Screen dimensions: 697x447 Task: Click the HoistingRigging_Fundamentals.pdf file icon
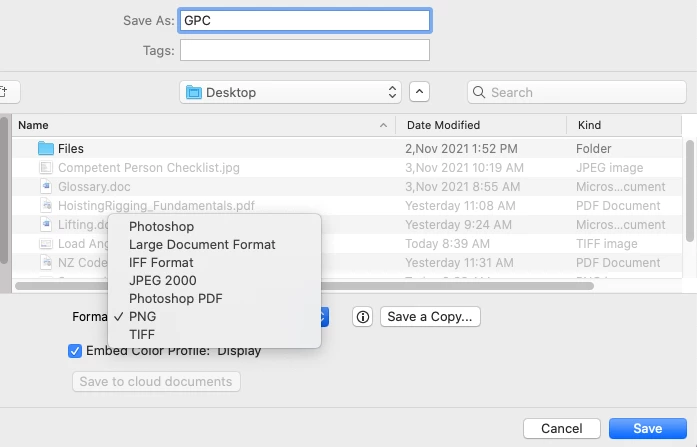click(46, 206)
